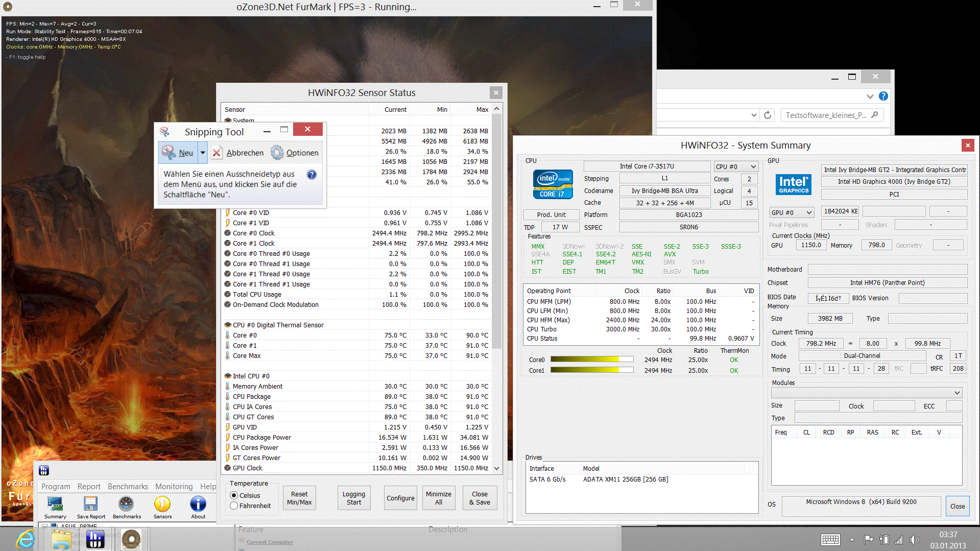
Task: Click the Core1 clock usage bar
Action: point(592,370)
